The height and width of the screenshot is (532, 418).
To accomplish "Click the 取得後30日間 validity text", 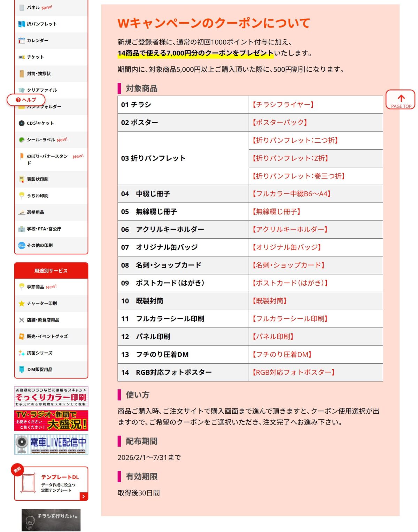I will coord(139,493).
